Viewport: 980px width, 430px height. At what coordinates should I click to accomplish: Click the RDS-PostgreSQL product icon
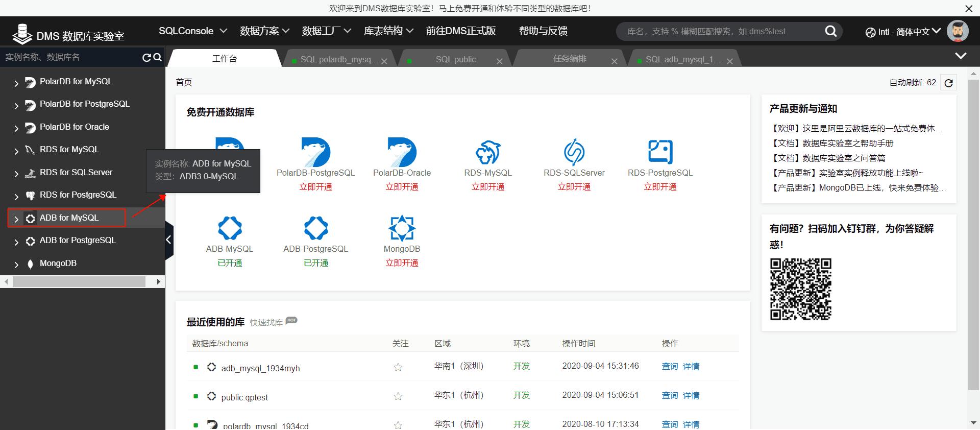click(660, 152)
